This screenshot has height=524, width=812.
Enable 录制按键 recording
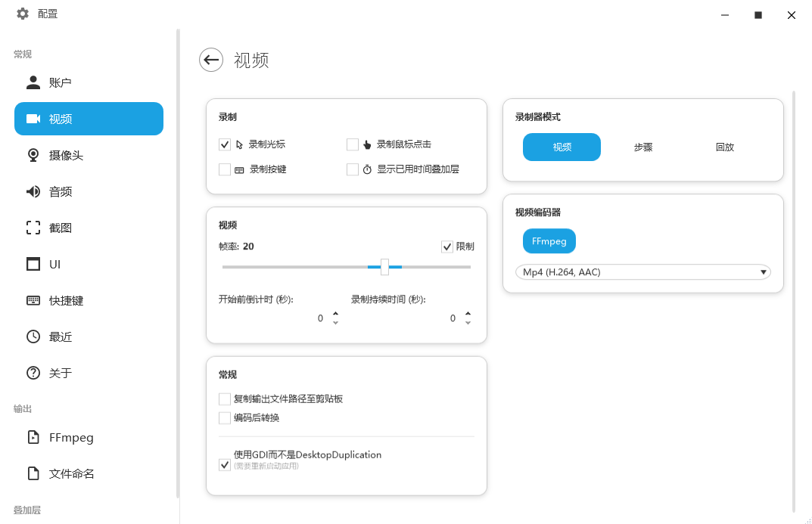point(225,169)
